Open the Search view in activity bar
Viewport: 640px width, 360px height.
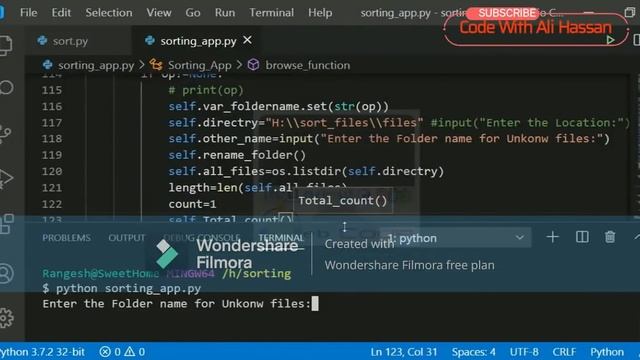click(6, 87)
